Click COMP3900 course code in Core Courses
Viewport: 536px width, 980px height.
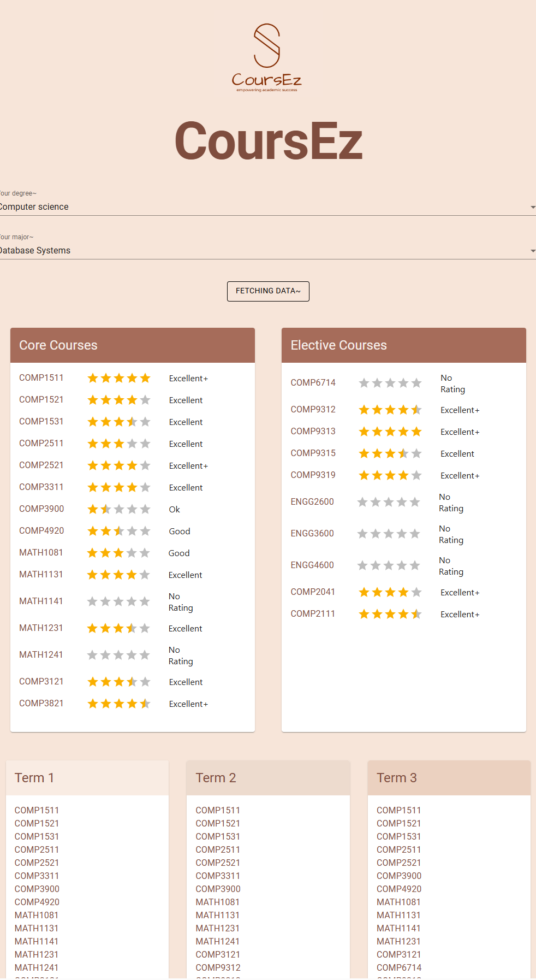[41, 509]
